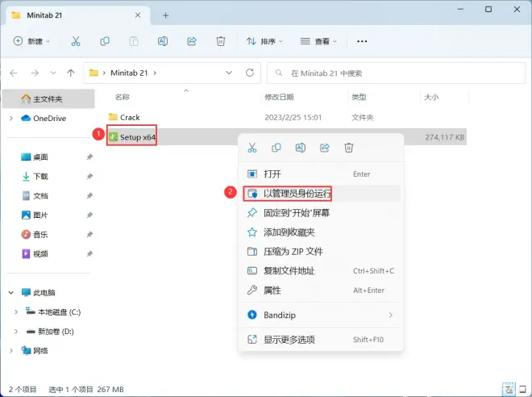Select 主文件夹 in the sidebar
This screenshot has height=397, width=532.
[48, 98]
